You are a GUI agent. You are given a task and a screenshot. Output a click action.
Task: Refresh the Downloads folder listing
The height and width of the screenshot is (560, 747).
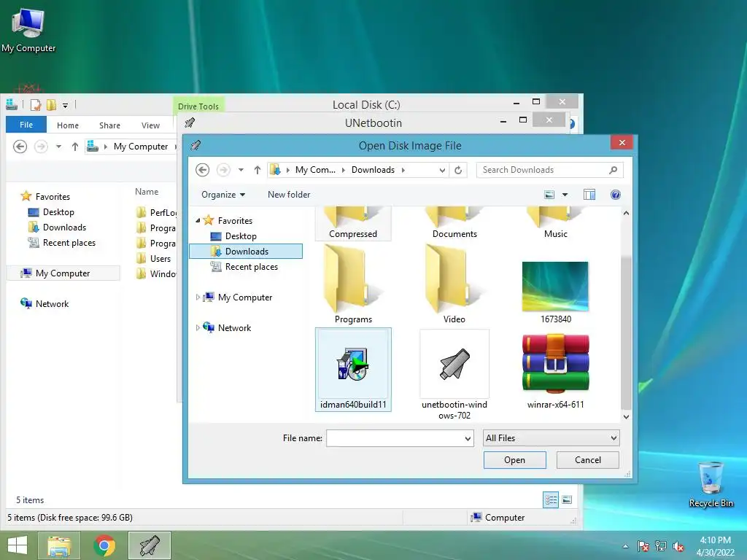tap(458, 170)
